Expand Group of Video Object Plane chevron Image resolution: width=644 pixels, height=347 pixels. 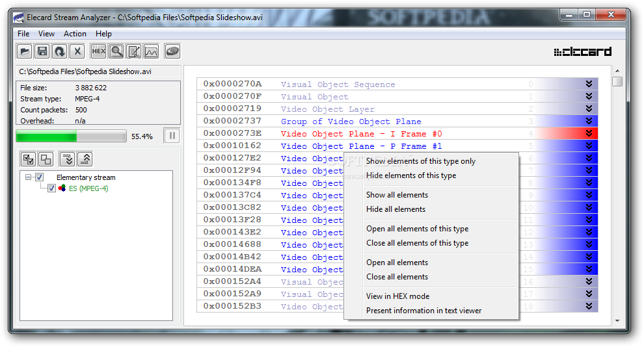point(589,121)
